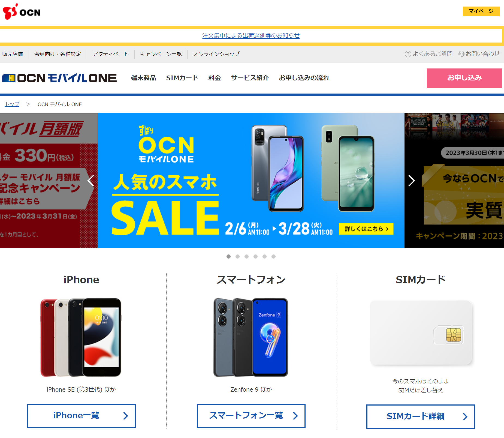Show previous carousel slide arrow

pyautogui.click(x=91, y=181)
